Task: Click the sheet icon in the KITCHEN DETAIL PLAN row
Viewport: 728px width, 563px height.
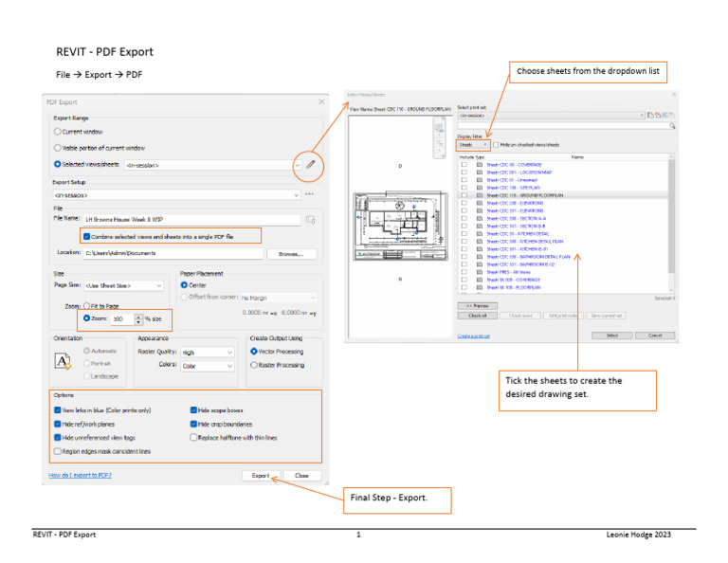Action: [x=479, y=242]
